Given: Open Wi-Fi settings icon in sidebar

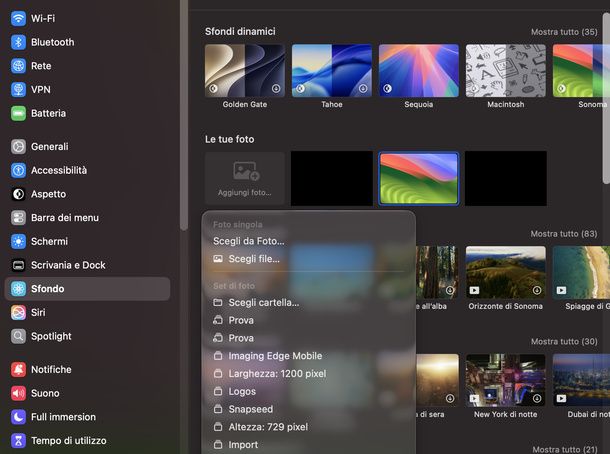Looking at the screenshot, I should 18,18.
